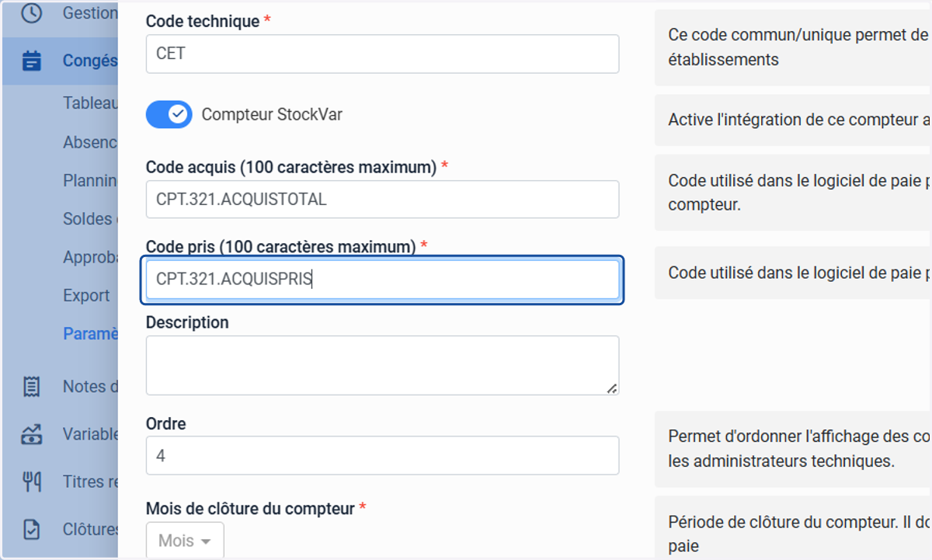Click inside the Description text area
932x560 pixels.
[382, 365]
